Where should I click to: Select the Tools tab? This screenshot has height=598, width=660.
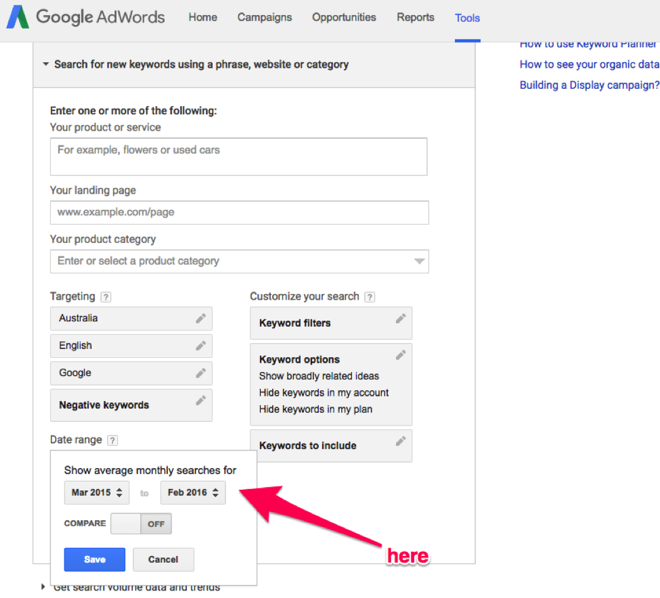coord(467,18)
